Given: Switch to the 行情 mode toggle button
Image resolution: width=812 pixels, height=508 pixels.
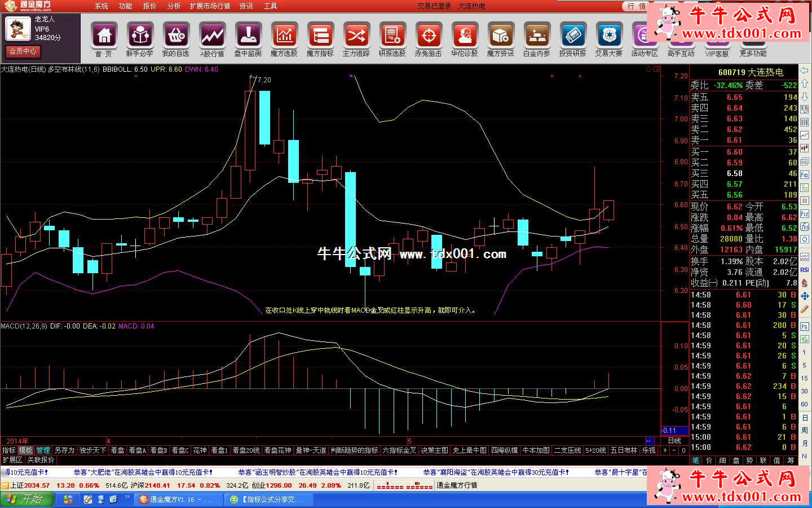Looking at the screenshot, I should pos(636,6).
